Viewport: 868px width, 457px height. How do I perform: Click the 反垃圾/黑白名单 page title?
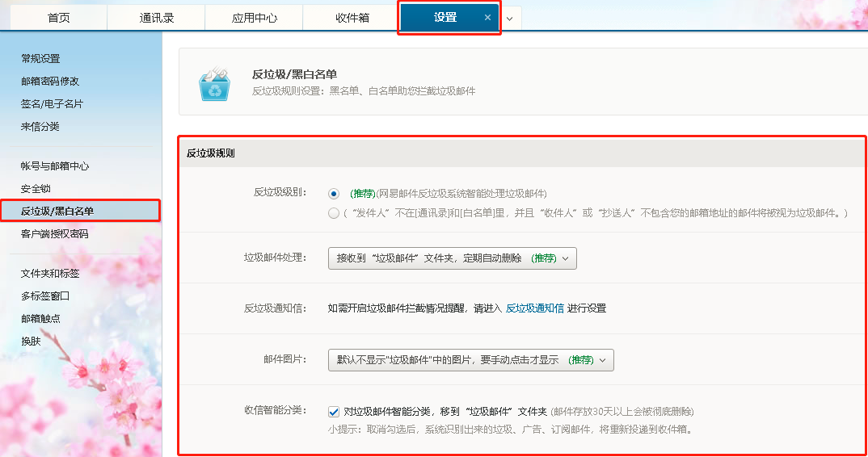click(294, 74)
